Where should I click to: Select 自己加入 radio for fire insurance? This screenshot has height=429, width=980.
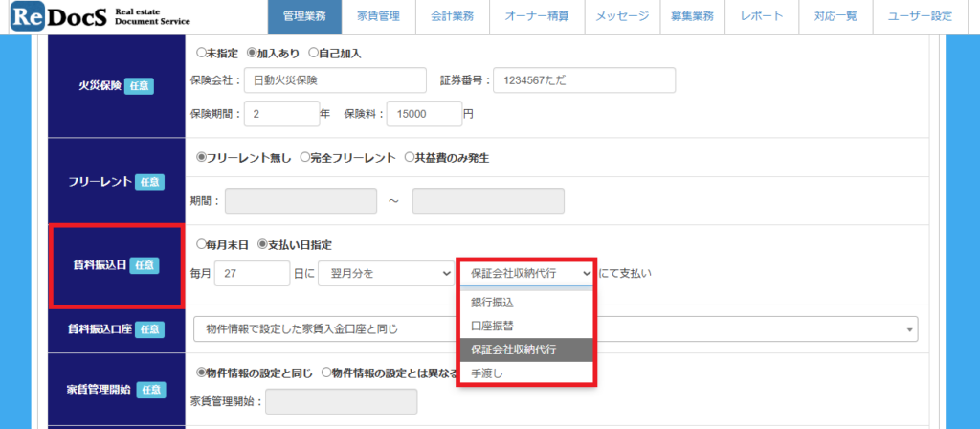[x=313, y=54]
